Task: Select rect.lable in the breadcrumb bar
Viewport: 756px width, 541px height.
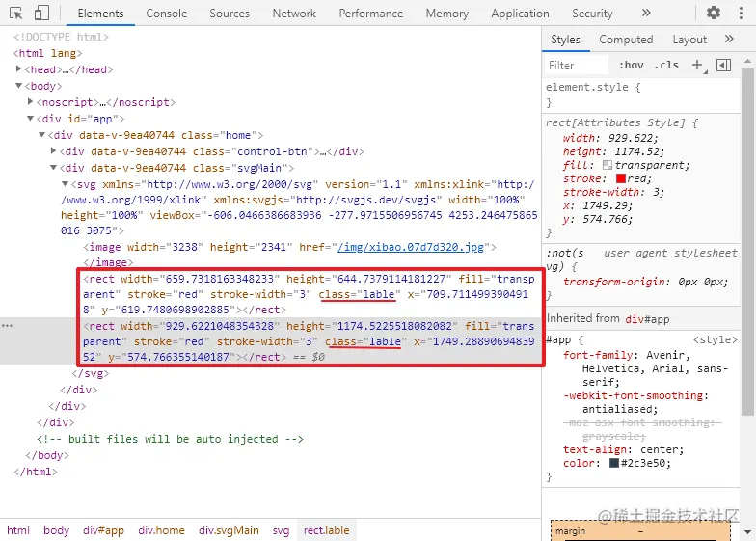Action: click(326, 530)
